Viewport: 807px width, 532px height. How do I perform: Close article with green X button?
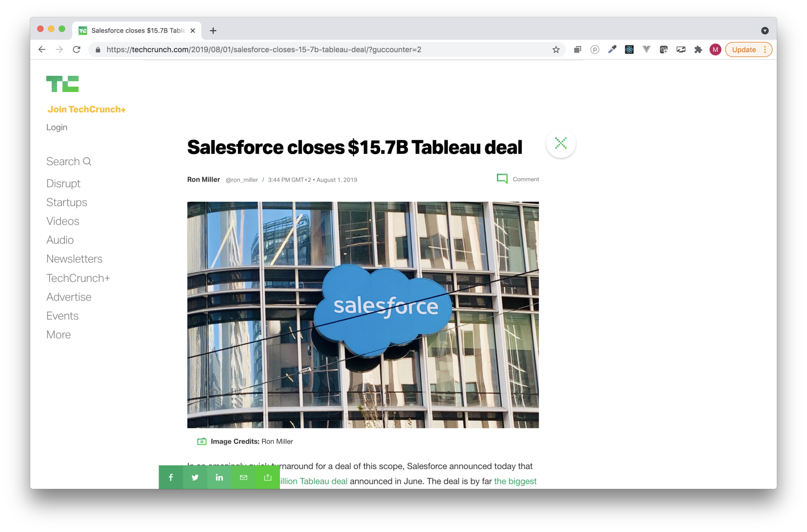[560, 143]
